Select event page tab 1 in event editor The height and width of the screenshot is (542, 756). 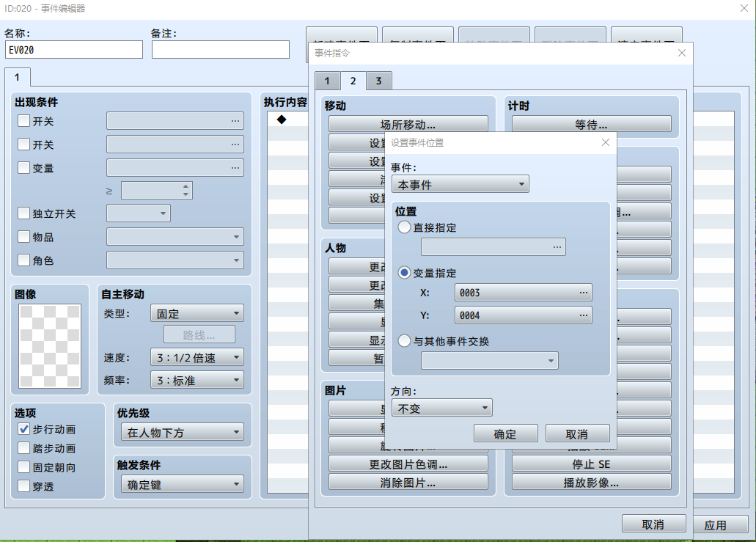[x=18, y=77]
